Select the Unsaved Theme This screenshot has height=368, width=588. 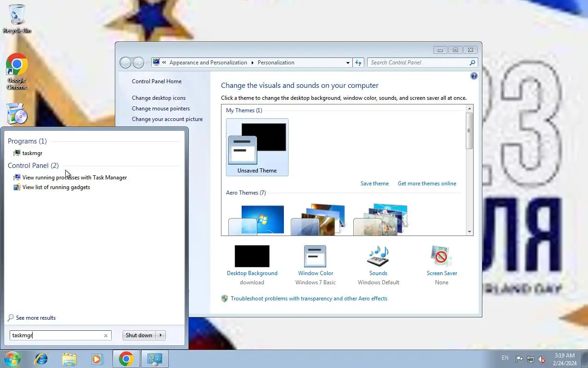click(257, 147)
